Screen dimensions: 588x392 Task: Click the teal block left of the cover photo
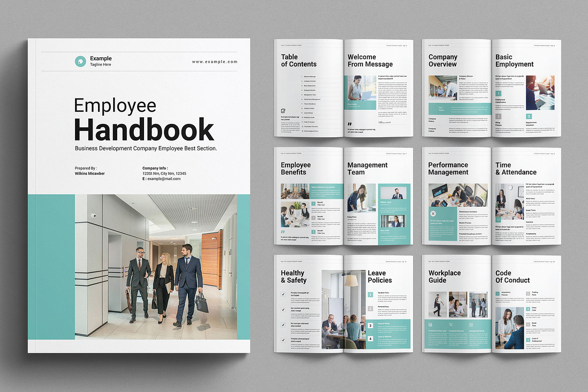(51, 267)
